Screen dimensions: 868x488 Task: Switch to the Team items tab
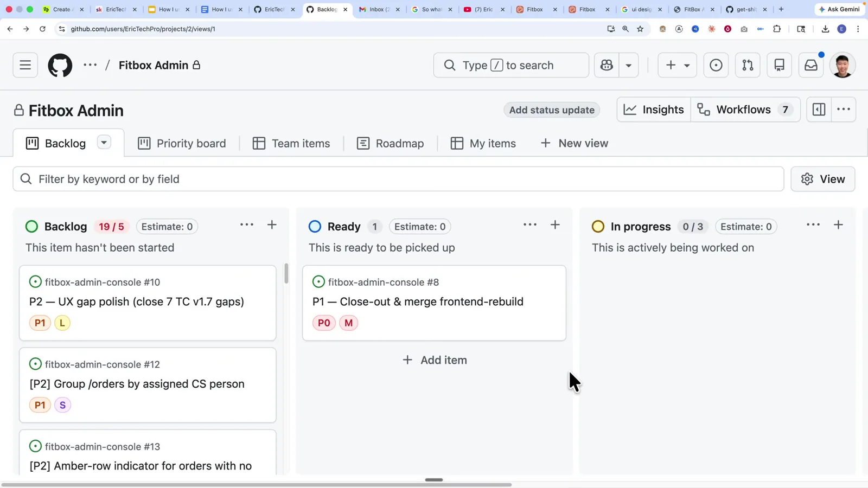coord(291,143)
